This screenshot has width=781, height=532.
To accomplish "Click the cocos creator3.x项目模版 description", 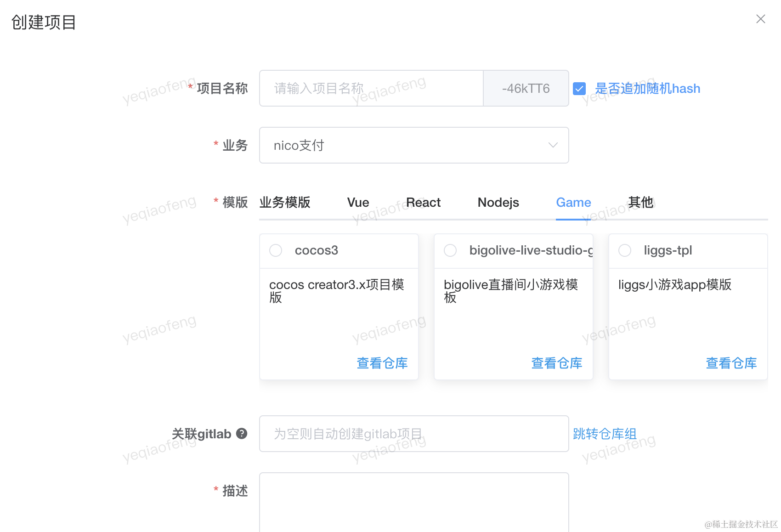I will [337, 291].
